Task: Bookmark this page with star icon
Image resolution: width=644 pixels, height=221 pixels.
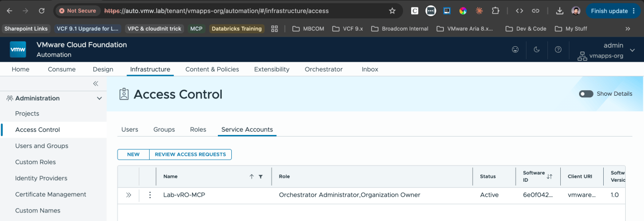Action: tap(392, 11)
